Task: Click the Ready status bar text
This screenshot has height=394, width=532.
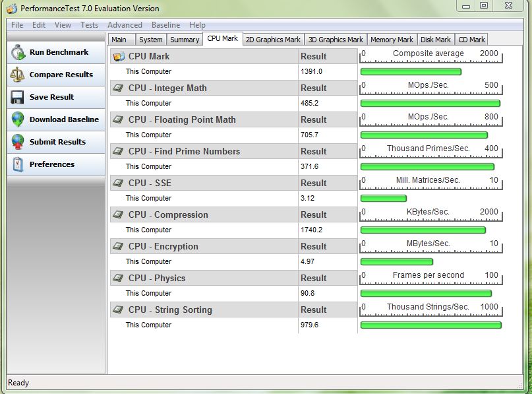Action: (18, 383)
